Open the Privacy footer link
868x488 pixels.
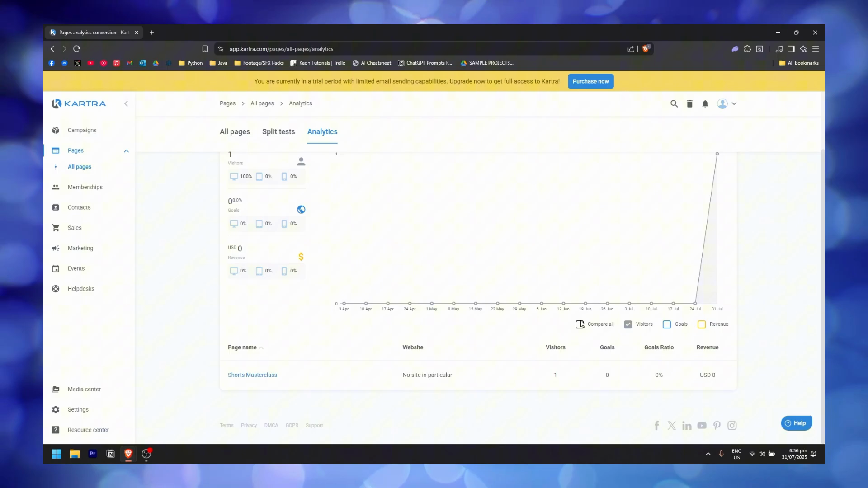pyautogui.click(x=249, y=425)
